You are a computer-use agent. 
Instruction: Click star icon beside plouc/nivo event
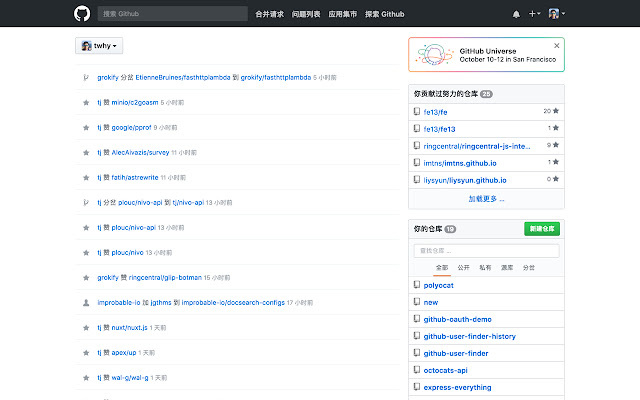(86, 253)
